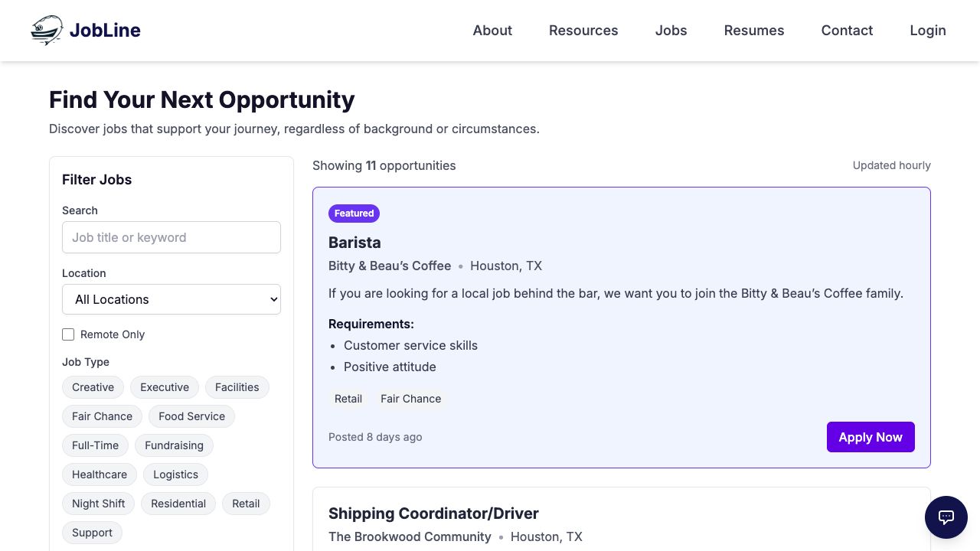The height and width of the screenshot is (551, 980).
Task: Filter by Full-Time job type
Action: pos(95,445)
